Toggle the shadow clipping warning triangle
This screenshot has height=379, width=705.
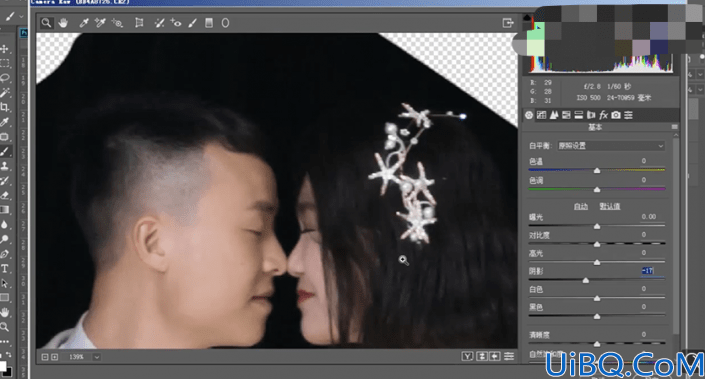coord(527,18)
